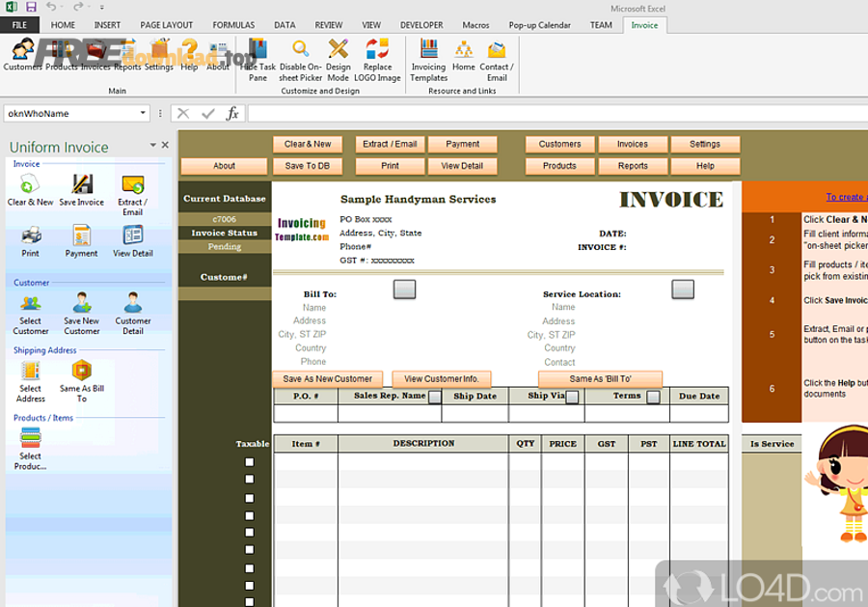Open Ship Via picker button
The width and height of the screenshot is (868, 607).
pos(572,397)
